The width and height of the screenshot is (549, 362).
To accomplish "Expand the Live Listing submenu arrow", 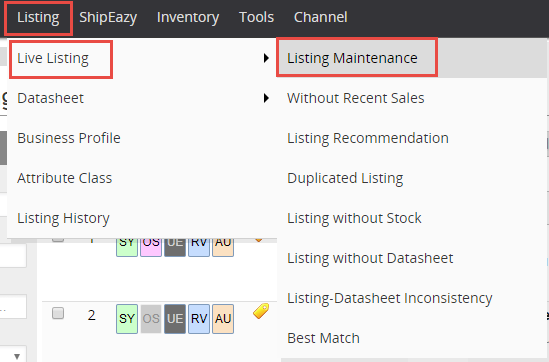I will (266, 58).
